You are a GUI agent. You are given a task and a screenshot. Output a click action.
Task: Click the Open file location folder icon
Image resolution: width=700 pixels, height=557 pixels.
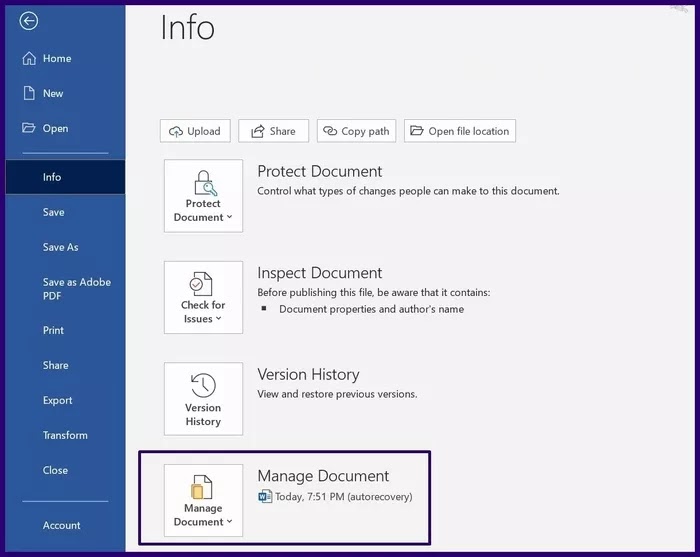coord(417,130)
